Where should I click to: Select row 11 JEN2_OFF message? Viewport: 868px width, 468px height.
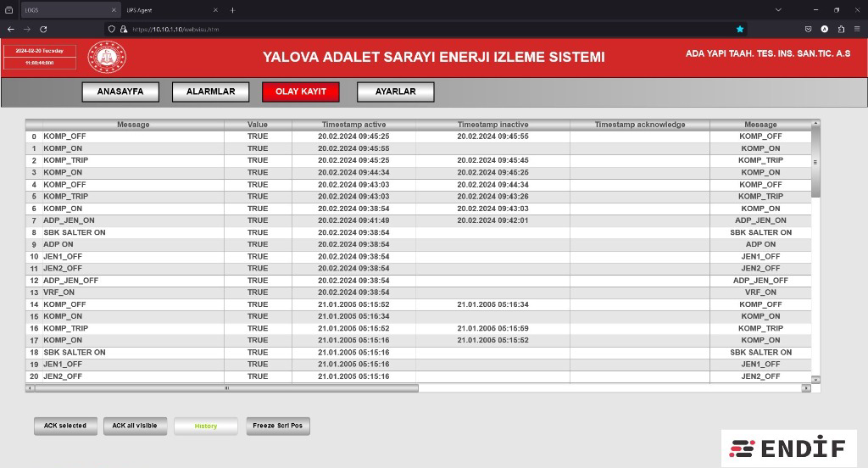[63, 268]
